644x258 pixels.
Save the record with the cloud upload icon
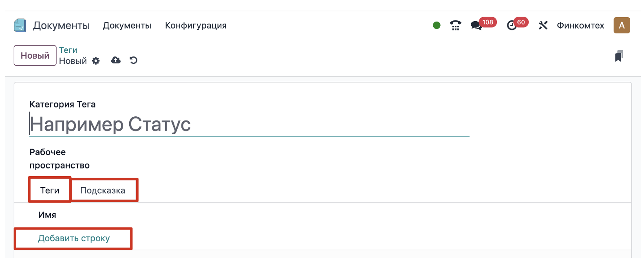116,61
